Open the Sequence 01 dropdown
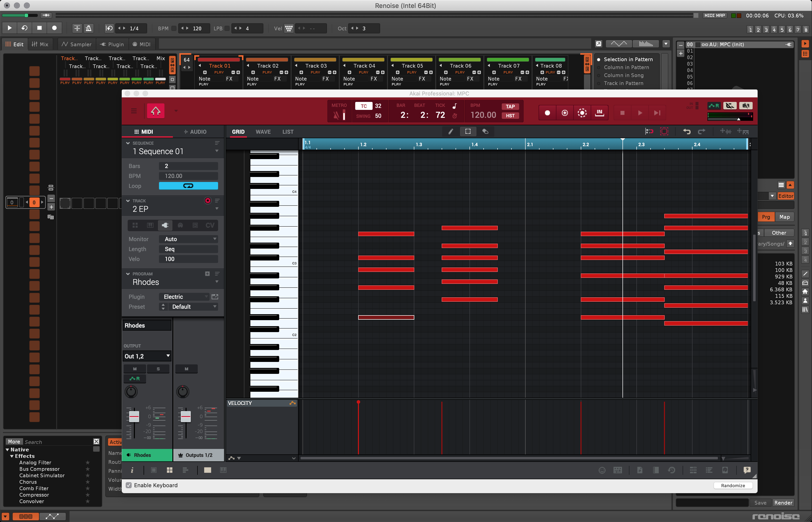This screenshot has height=522, width=812. (217, 151)
